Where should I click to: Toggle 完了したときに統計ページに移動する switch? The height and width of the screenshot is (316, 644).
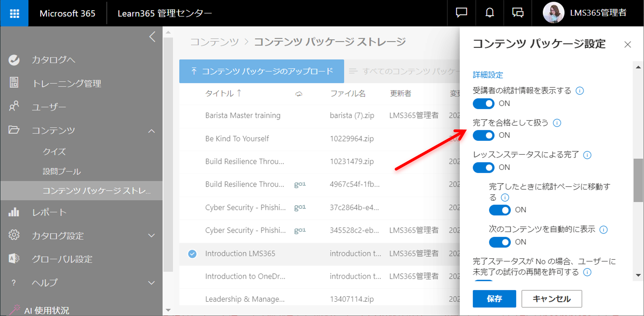(x=500, y=210)
